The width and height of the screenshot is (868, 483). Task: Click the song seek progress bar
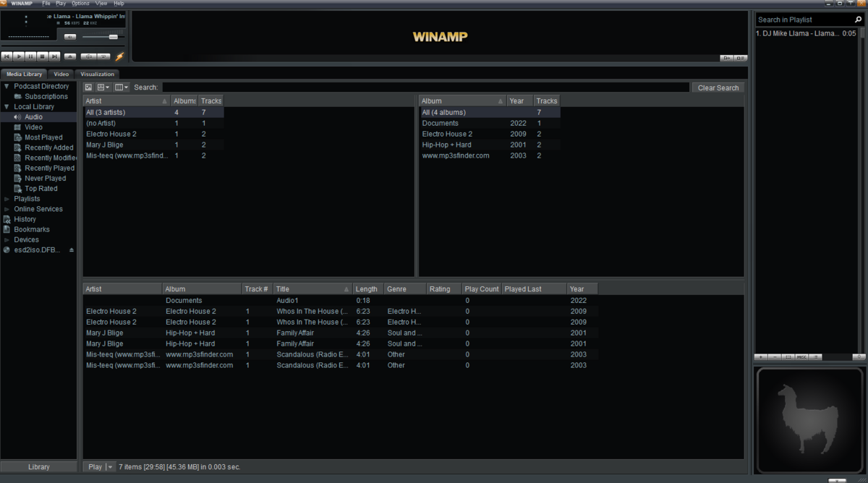pos(63,46)
